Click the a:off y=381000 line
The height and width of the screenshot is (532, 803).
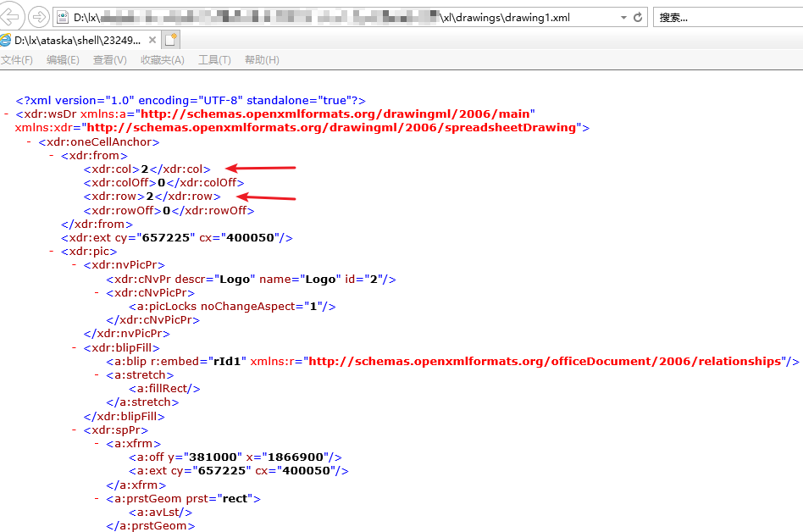coord(235,457)
